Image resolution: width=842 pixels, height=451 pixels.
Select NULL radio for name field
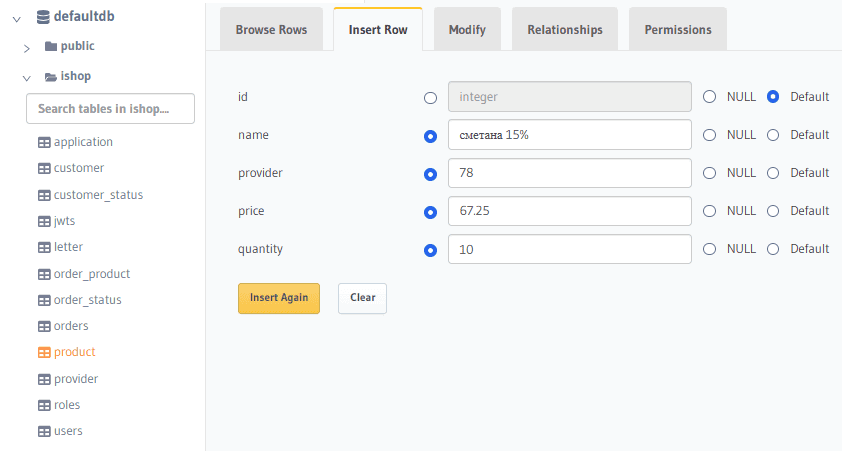(710, 135)
